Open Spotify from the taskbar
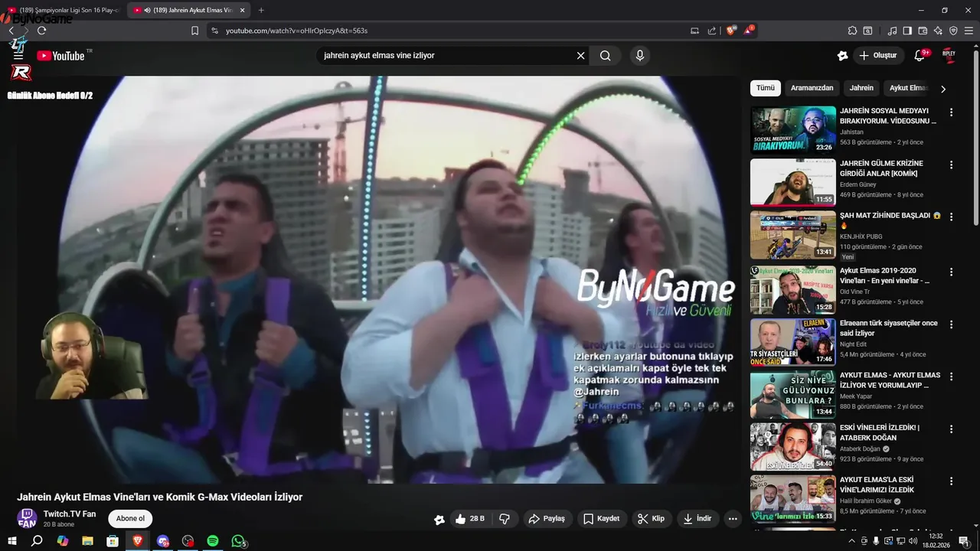The width and height of the screenshot is (980, 551). 213,541
